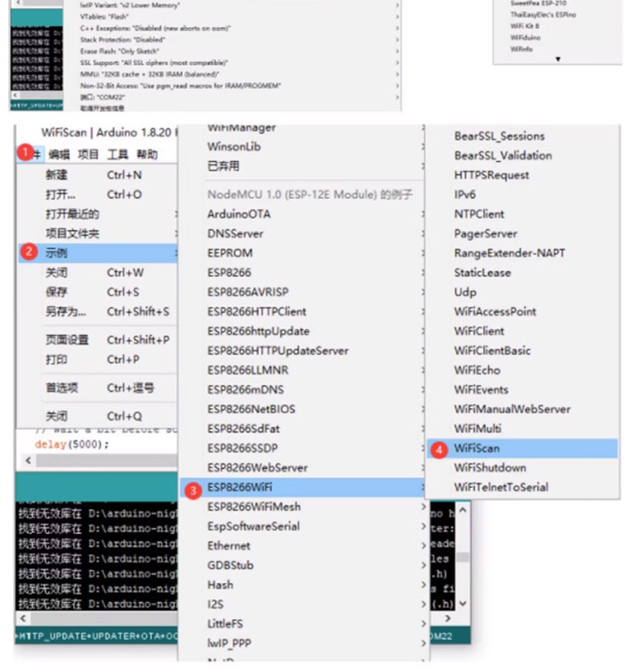Expand the 打开最近的 submenu
The width and height of the screenshot is (634, 672).
[x=98, y=214]
